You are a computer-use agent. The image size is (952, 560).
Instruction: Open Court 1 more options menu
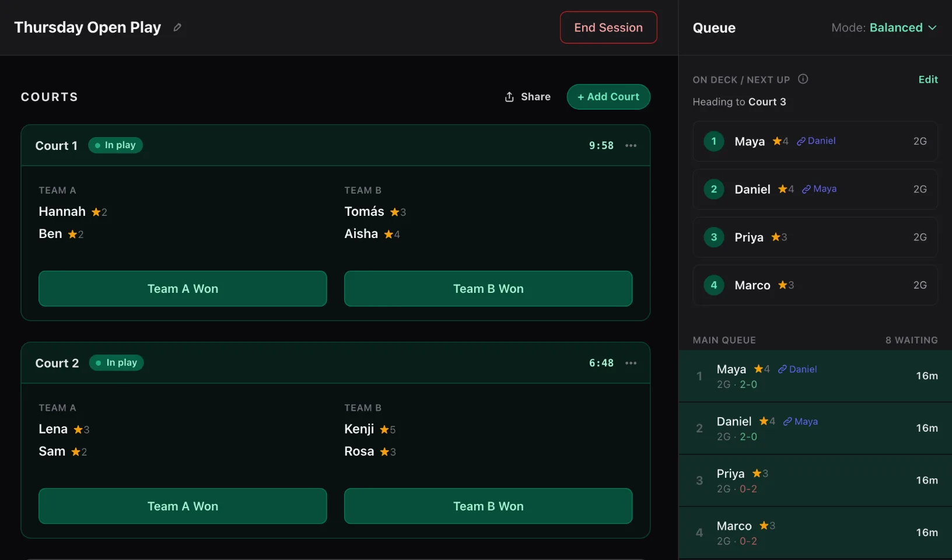(631, 146)
